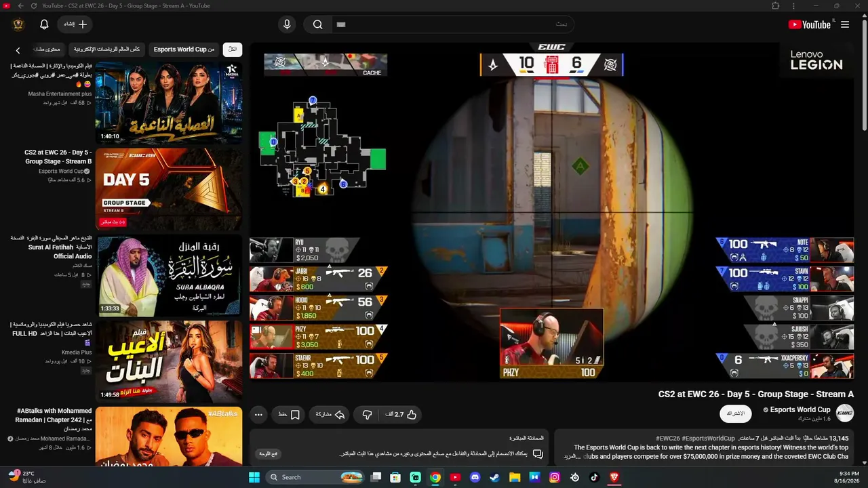Click the الاشتراك subscribe button
This screenshot has width=868, height=488.
tap(736, 413)
